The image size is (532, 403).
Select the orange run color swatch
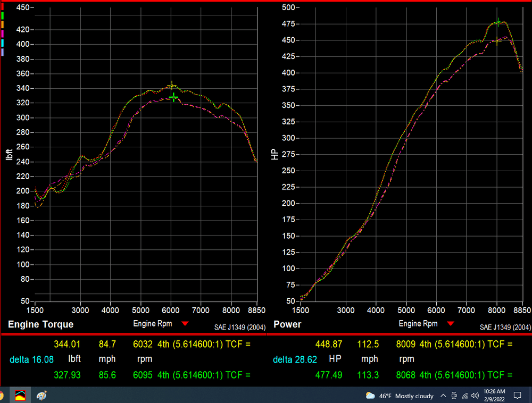[3, 24]
